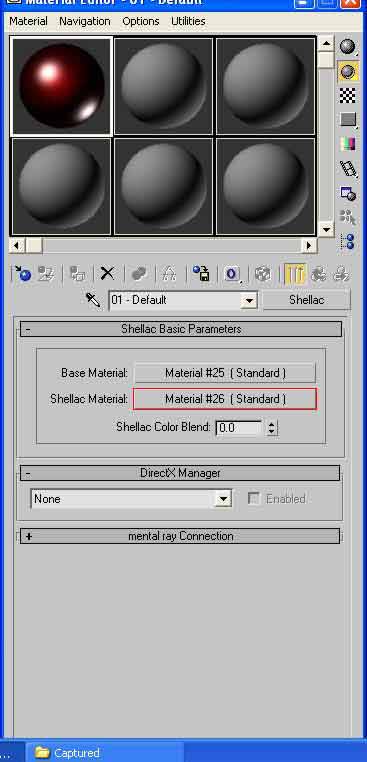The width and height of the screenshot is (367, 762).
Task: Collapse the DirectX Manager rollout
Action: pyautogui.click(x=180, y=473)
